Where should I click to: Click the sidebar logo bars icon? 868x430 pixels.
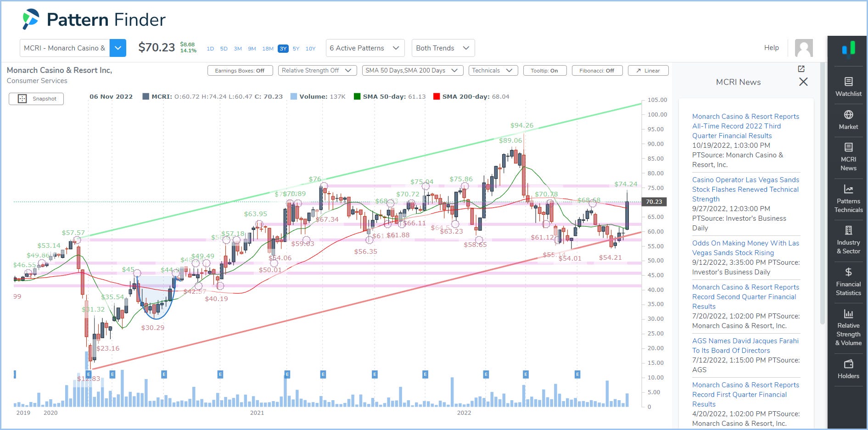[x=848, y=49]
